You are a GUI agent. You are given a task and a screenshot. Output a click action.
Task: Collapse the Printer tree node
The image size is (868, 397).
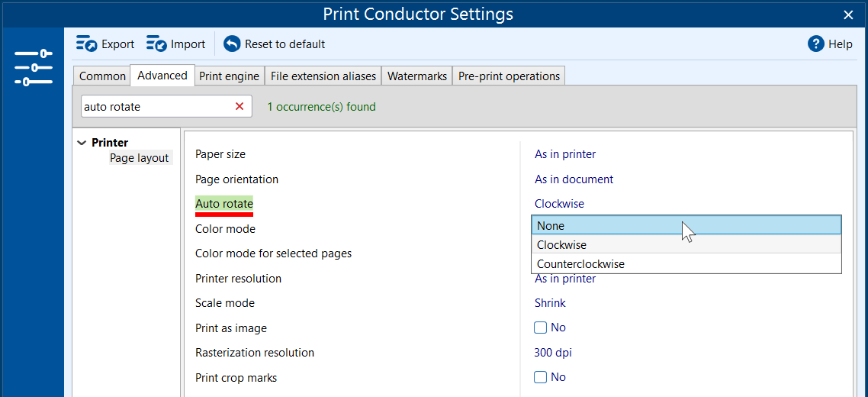pyautogui.click(x=82, y=143)
